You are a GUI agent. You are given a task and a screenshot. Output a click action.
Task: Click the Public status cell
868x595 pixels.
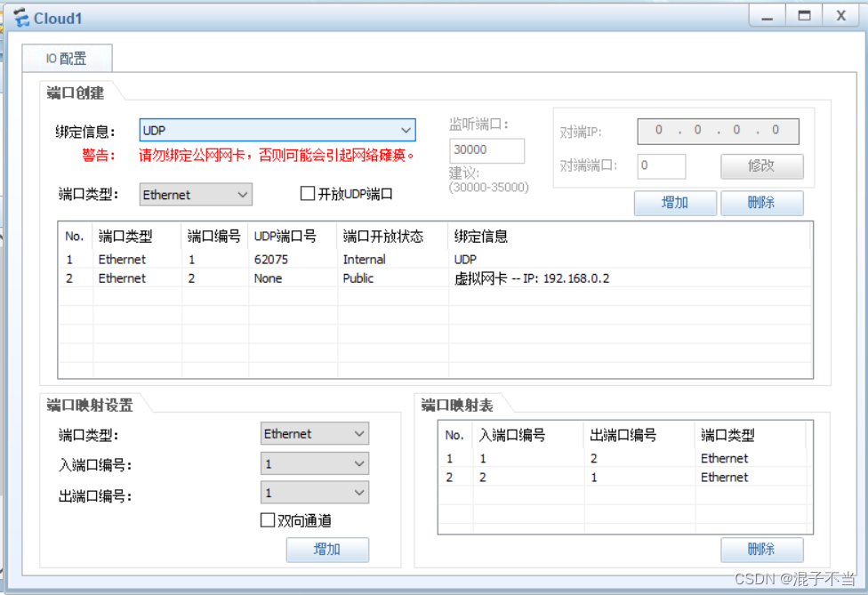point(358,277)
